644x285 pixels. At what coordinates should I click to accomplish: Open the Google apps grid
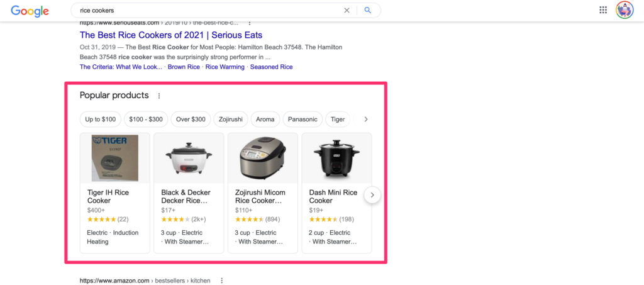click(x=603, y=10)
